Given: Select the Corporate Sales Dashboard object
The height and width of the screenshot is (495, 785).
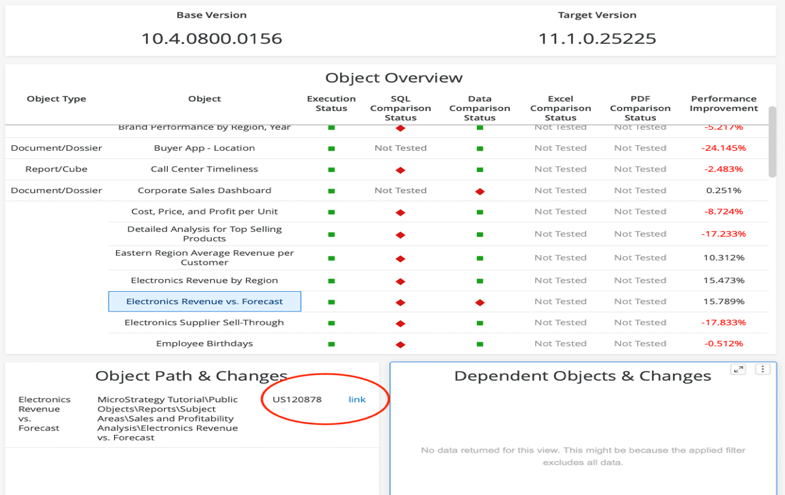Looking at the screenshot, I should click(204, 190).
